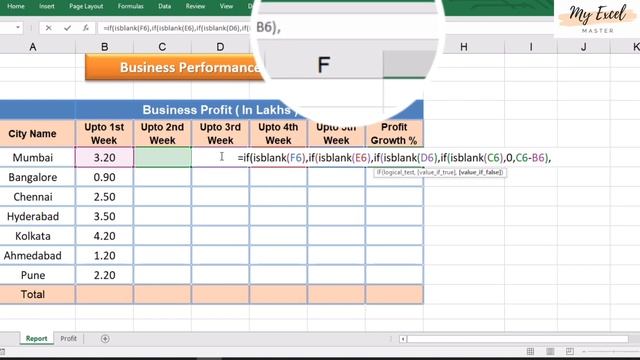Viewport: 640px width, 360px height.
Task: Select column J header
Action: 584,47
